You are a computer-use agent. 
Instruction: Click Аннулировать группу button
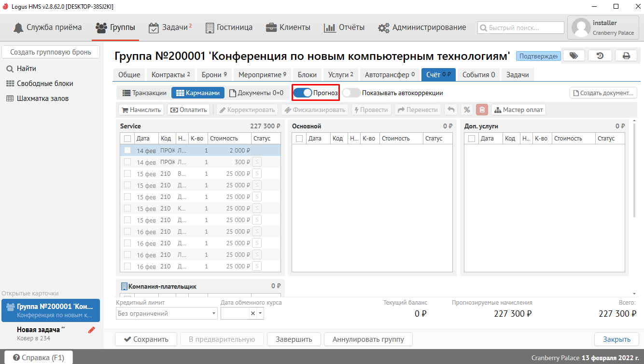point(368,339)
